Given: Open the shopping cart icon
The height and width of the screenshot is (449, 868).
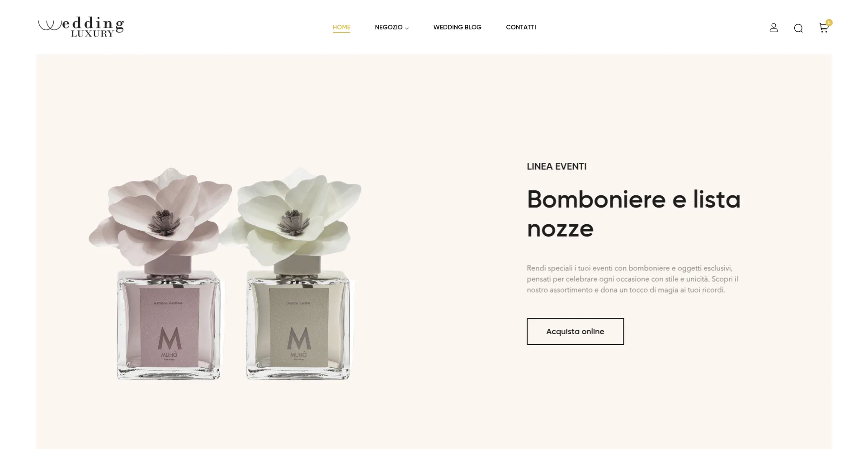Looking at the screenshot, I should (824, 28).
